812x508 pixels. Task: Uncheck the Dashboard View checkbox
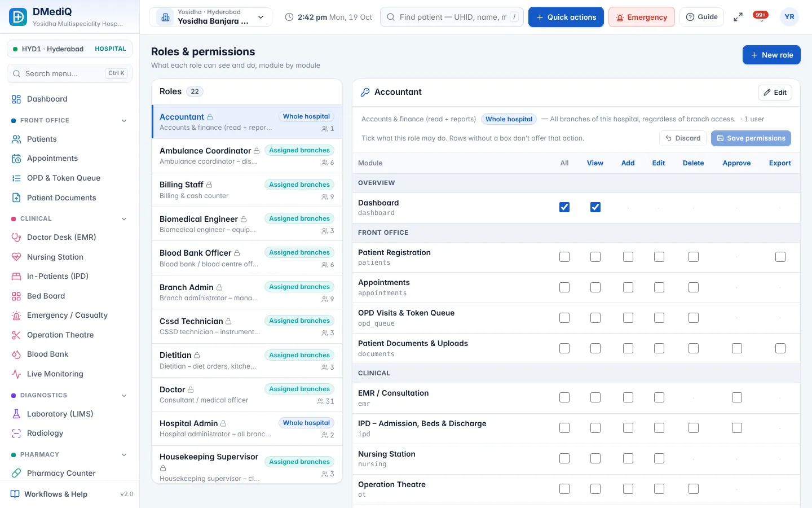[x=595, y=207]
